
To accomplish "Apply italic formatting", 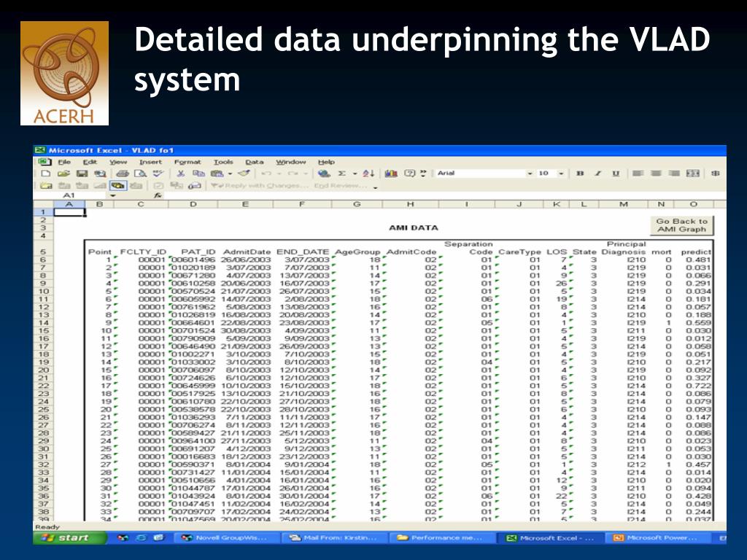I will [598, 174].
